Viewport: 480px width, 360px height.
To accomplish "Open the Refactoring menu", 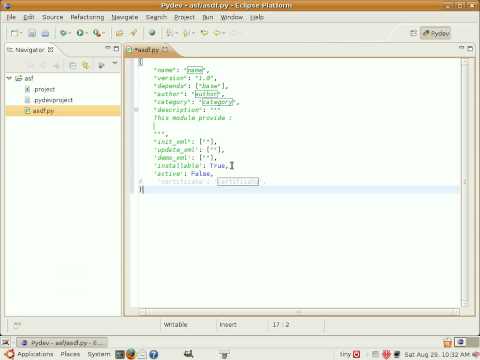I will (87, 17).
